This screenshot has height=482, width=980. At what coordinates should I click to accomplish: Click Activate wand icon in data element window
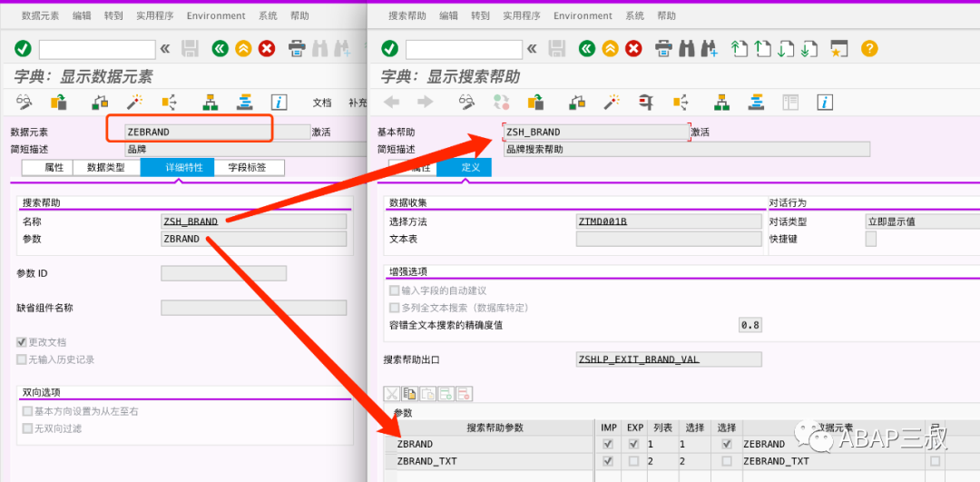click(134, 102)
